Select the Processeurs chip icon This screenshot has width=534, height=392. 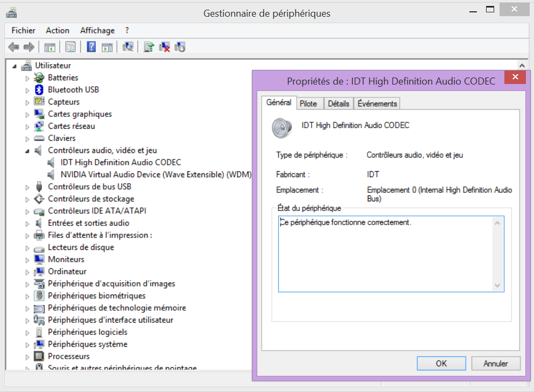(39, 356)
